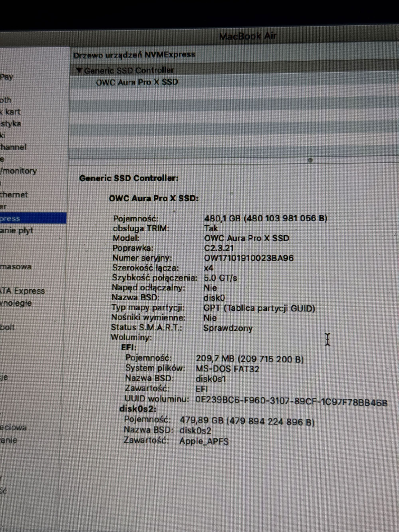Click the 'obsługa TRIM:' label
The image size is (399, 532).
tap(141, 228)
